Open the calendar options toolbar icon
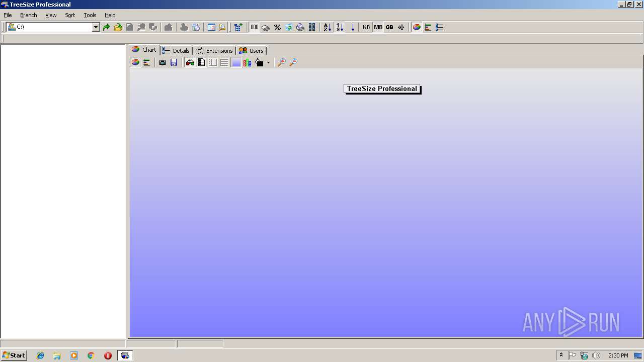The width and height of the screenshot is (644, 362). 211,27
